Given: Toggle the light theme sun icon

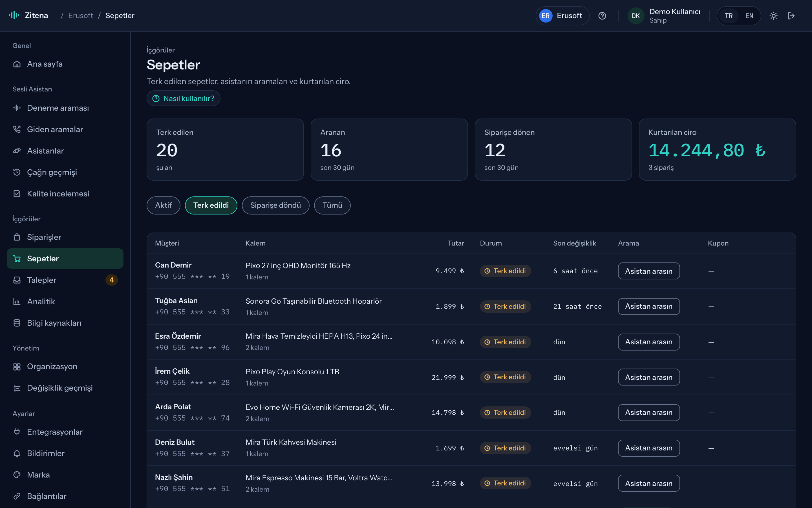Looking at the screenshot, I should (x=773, y=16).
